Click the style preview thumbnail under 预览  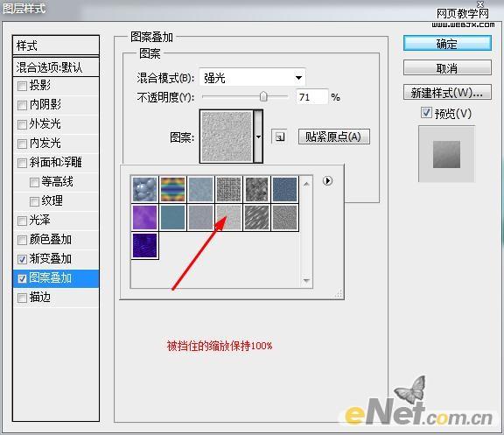[x=446, y=154]
